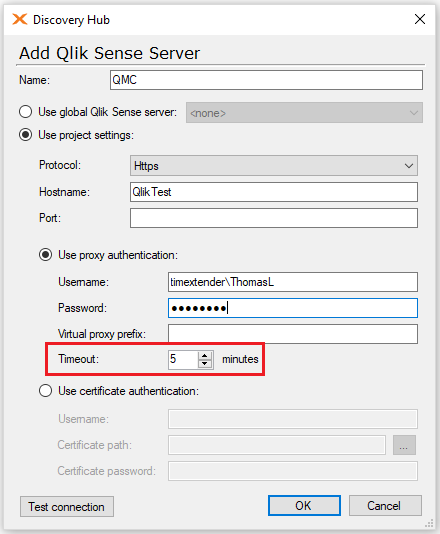440x534 pixels.
Task: Click into the empty Port field
Action: tap(274, 218)
